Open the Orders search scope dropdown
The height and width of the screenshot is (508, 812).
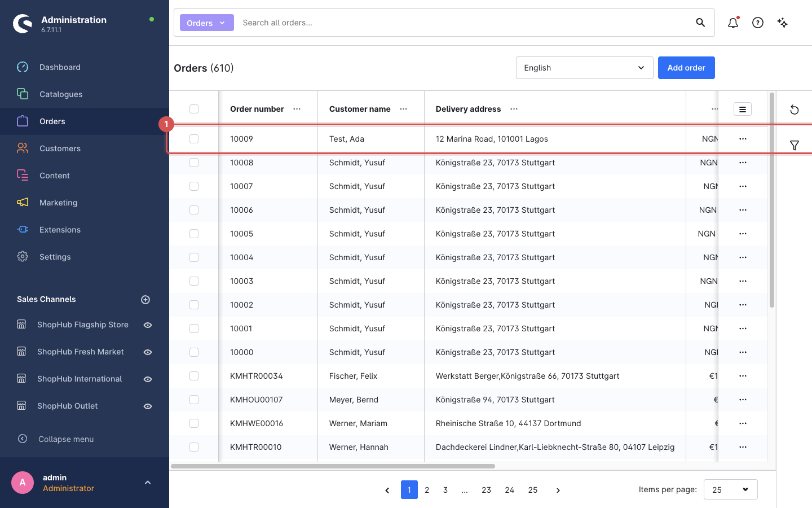coord(206,23)
